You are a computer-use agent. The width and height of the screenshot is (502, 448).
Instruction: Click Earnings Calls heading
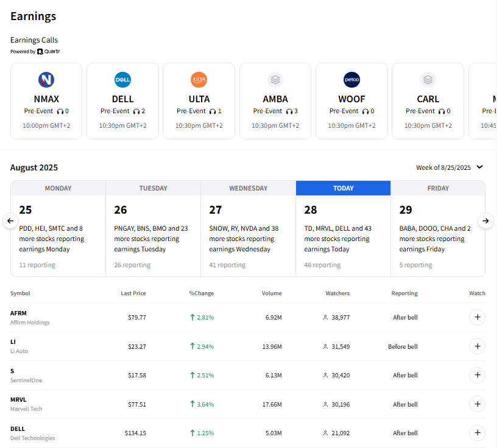tap(34, 40)
